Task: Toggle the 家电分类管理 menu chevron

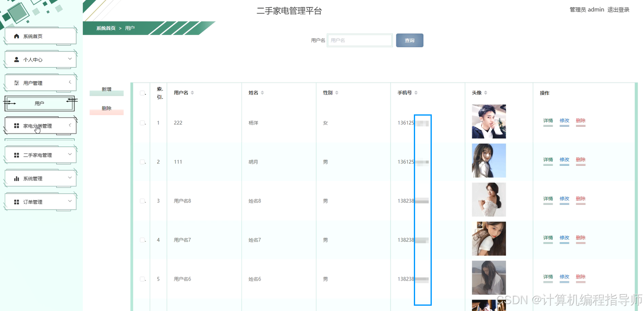Action: (70, 125)
